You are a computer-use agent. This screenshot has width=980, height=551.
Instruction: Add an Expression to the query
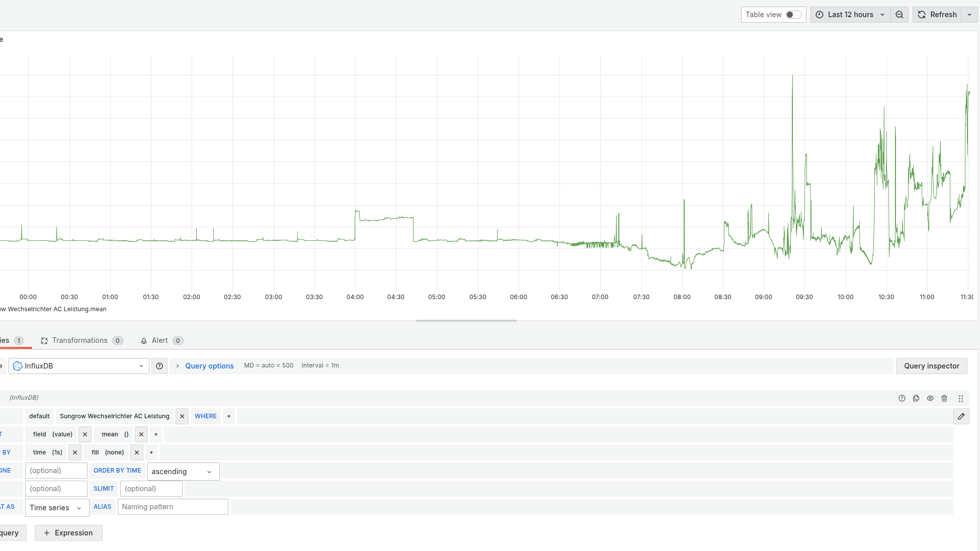(68, 532)
